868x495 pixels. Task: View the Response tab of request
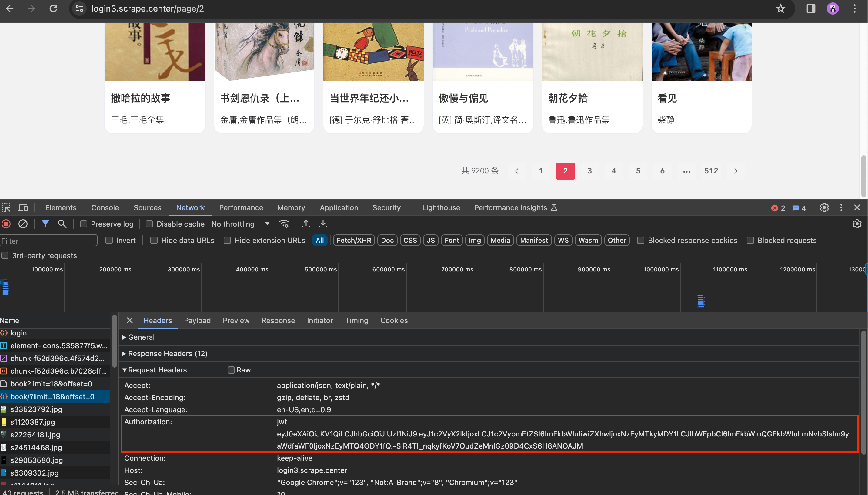point(278,320)
